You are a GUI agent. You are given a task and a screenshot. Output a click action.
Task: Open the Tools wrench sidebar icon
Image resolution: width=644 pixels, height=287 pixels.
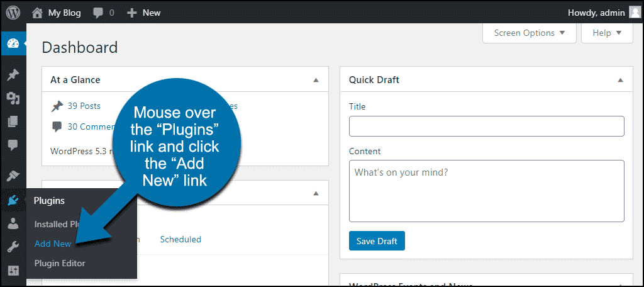[x=13, y=247]
